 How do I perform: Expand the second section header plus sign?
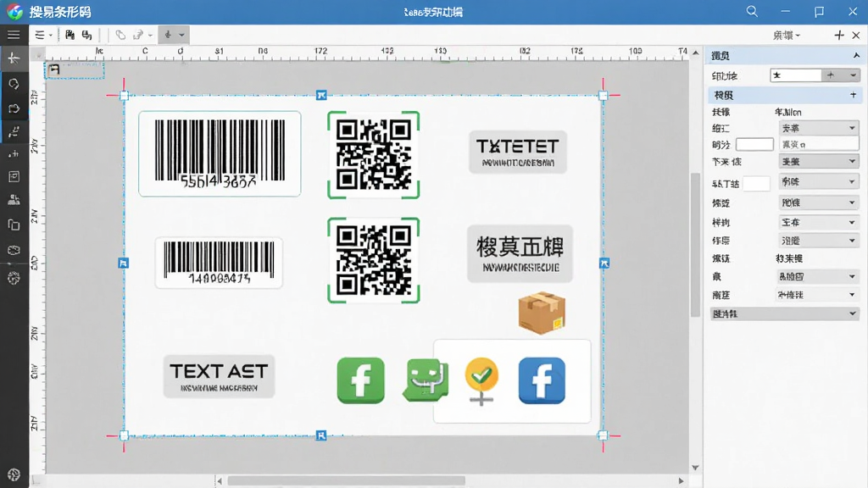click(x=853, y=95)
